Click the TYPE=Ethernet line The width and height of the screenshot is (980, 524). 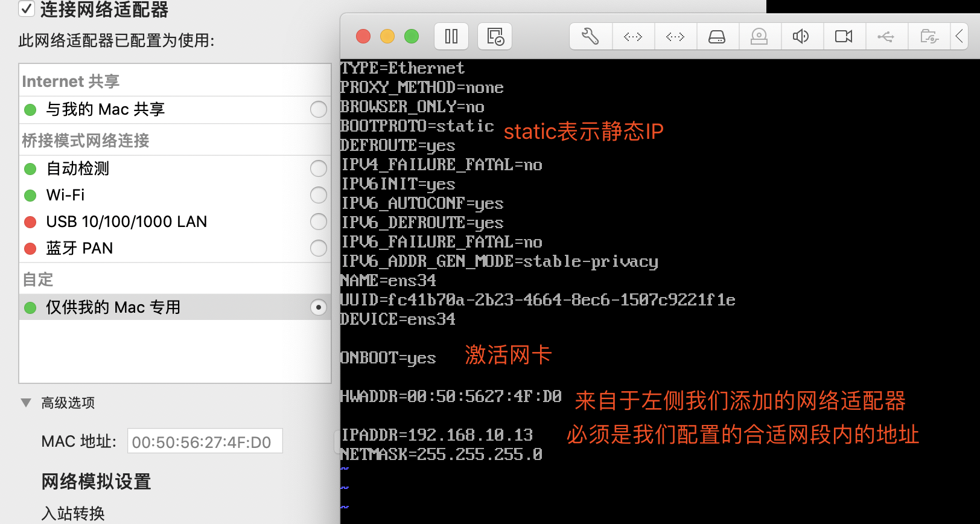[x=402, y=68]
